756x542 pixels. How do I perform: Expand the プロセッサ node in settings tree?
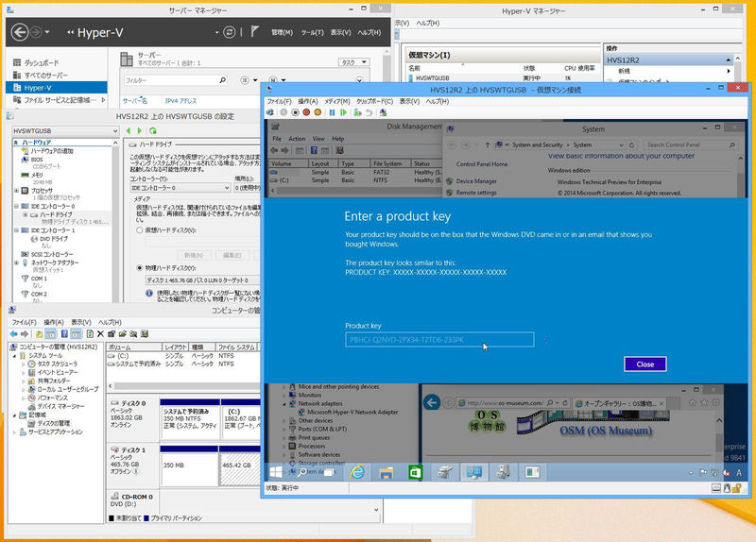pyautogui.click(x=17, y=191)
